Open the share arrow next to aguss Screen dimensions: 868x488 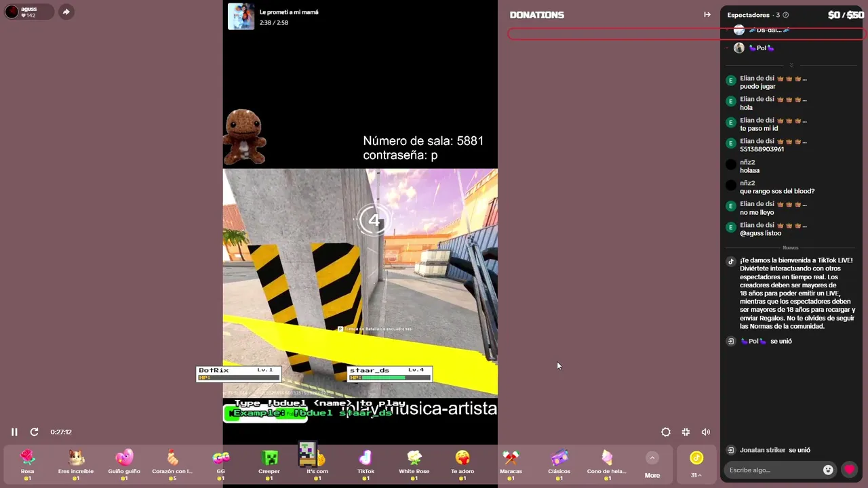66,12
